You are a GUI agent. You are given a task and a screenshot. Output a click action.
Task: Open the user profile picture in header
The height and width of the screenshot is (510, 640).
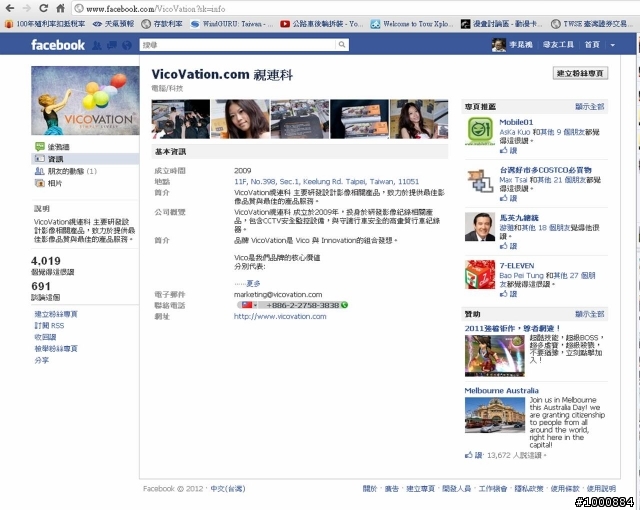[499, 45]
